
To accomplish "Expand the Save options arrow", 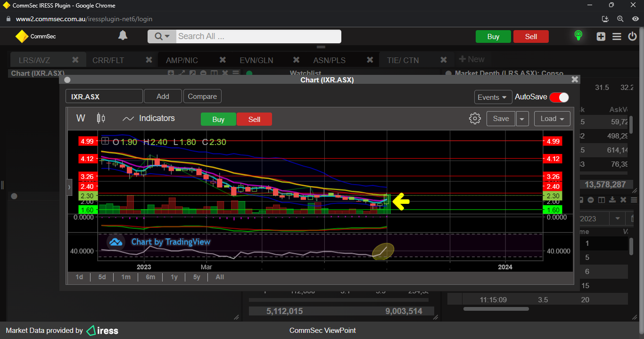I will coord(522,119).
